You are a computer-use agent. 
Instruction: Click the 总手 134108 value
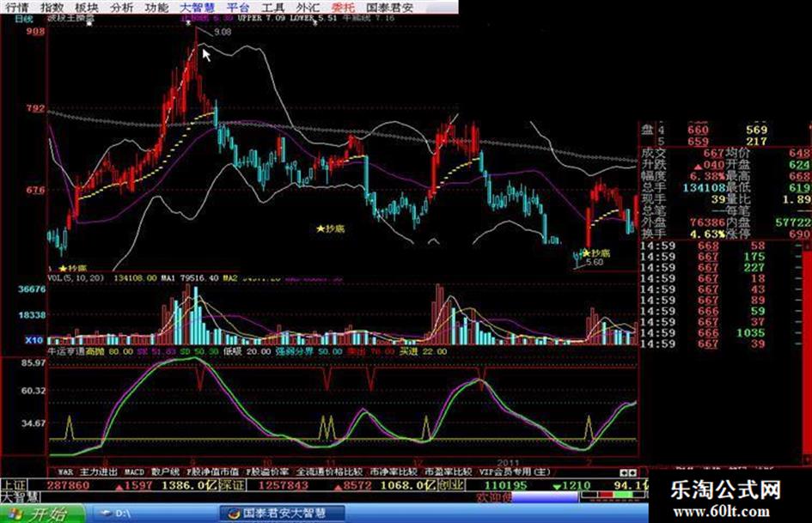(x=703, y=187)
